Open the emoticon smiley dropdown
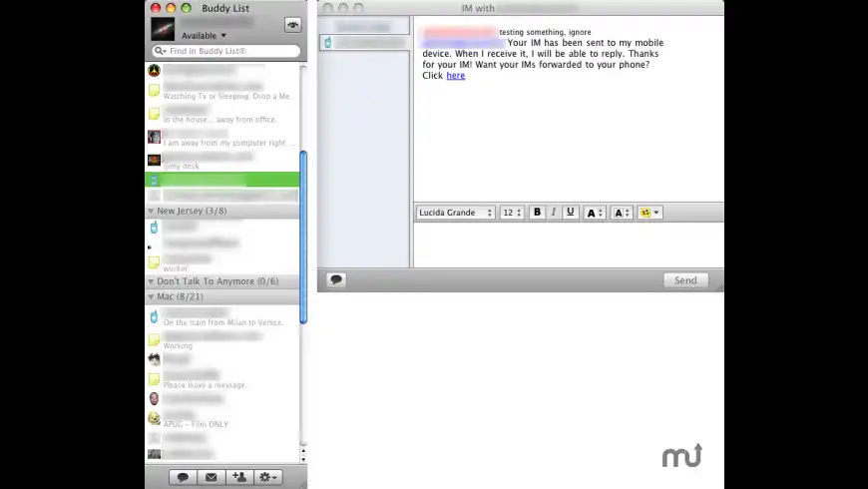Screen dimensions: 868x489 (650, 213)
